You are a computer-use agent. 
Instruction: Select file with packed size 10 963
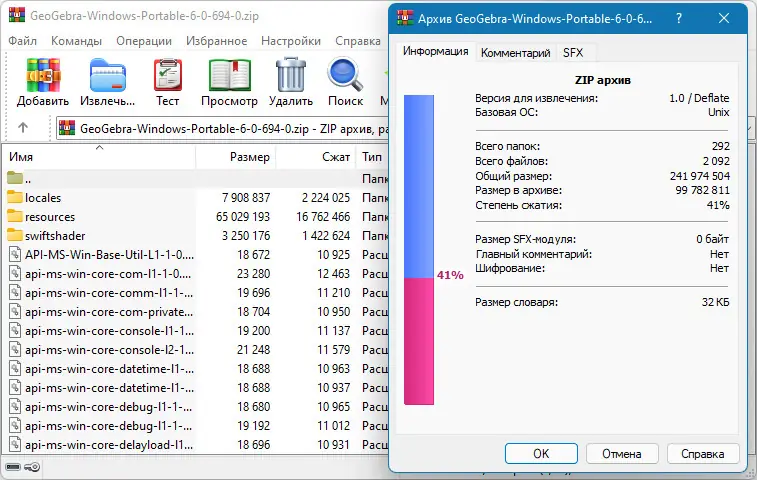click(x=196, y=368)
